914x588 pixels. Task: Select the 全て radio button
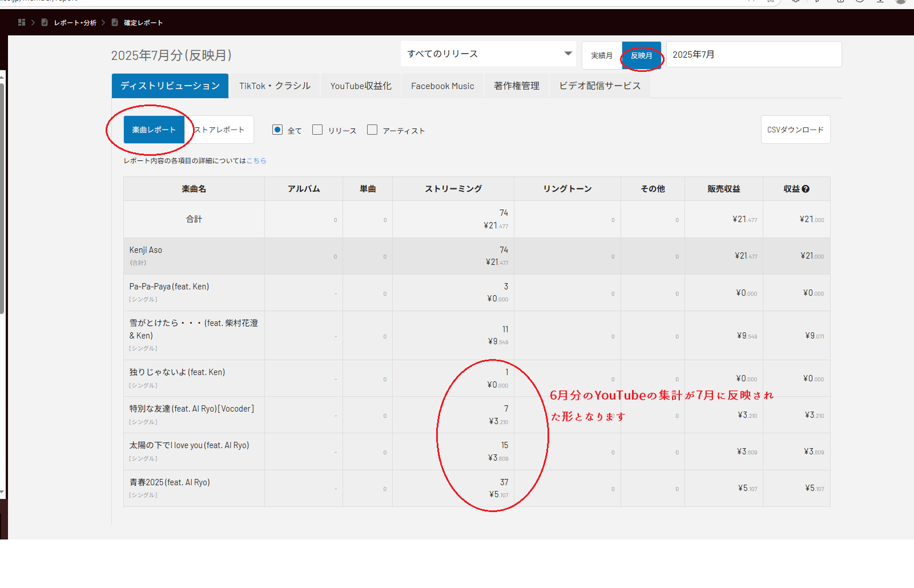point(277,130)
